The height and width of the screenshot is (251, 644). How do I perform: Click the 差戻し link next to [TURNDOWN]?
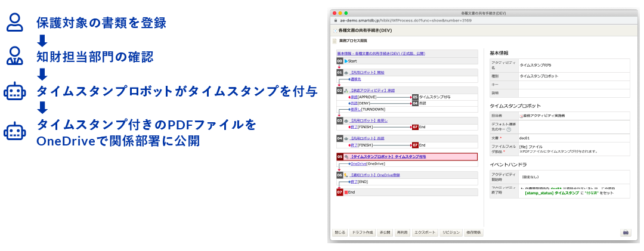[x=355, y=109]
